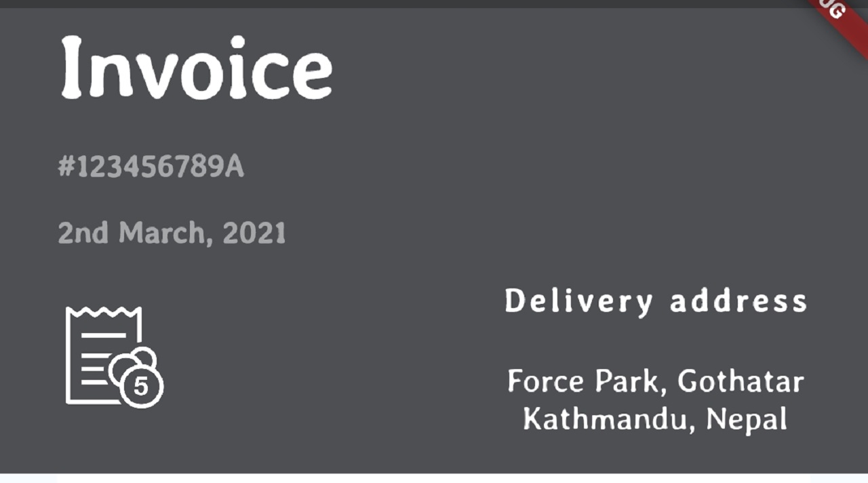Click the large "Invoice" title
This screenshot has height=483, width=868.
coord(197,68)
